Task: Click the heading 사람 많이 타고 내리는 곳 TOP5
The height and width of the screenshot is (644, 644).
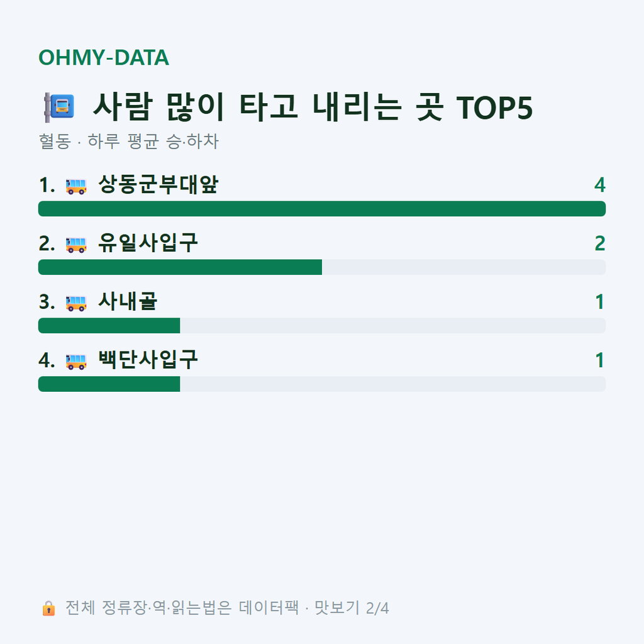Action: pyautogui.click(x=313, y=107)
